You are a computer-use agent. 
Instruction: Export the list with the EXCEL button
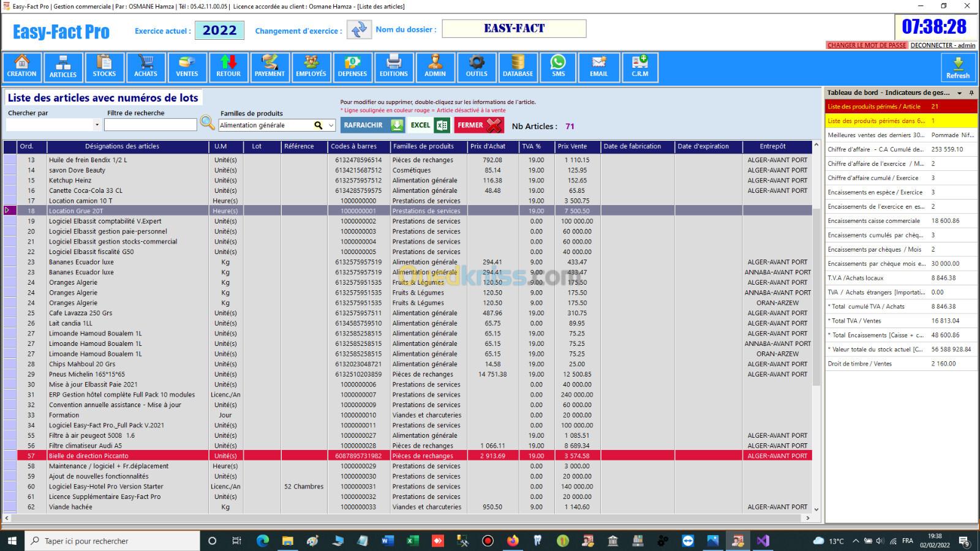[x=429, y=125]
